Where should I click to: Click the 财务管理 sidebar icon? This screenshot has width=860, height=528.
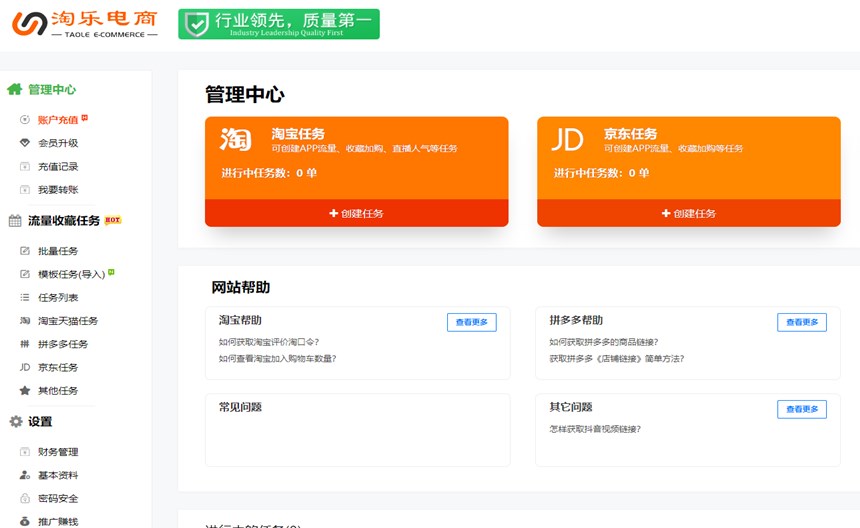(x=25, y=452)
